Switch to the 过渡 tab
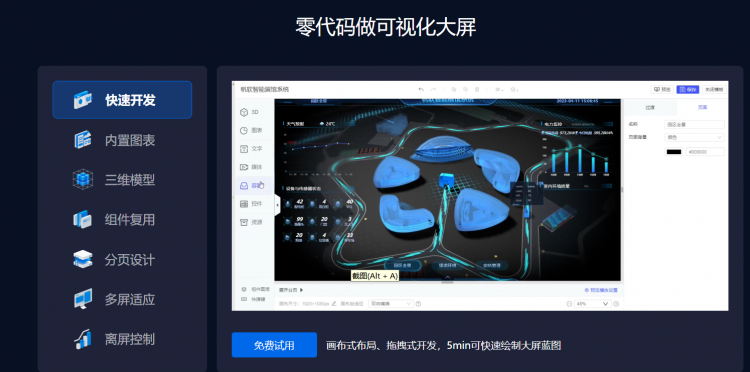The width and height of the screenshot is (750, 372). coord(650,108)
